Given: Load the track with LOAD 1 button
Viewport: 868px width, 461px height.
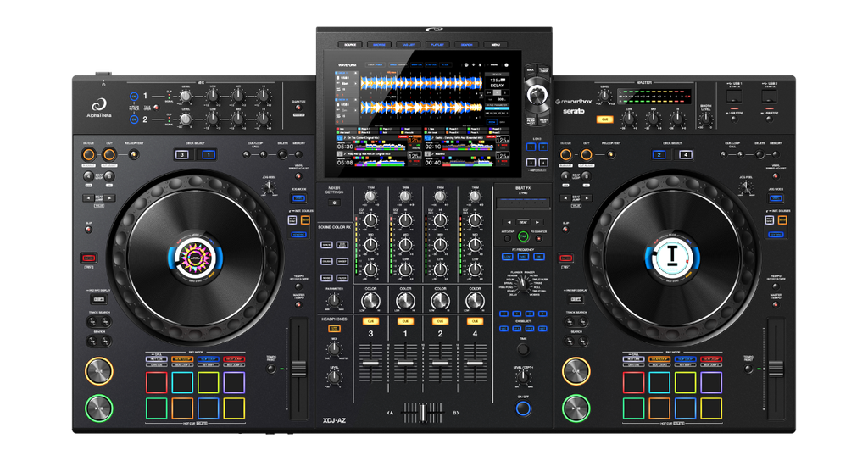Looking at the screenshot, I should click(x=531, y=147).
